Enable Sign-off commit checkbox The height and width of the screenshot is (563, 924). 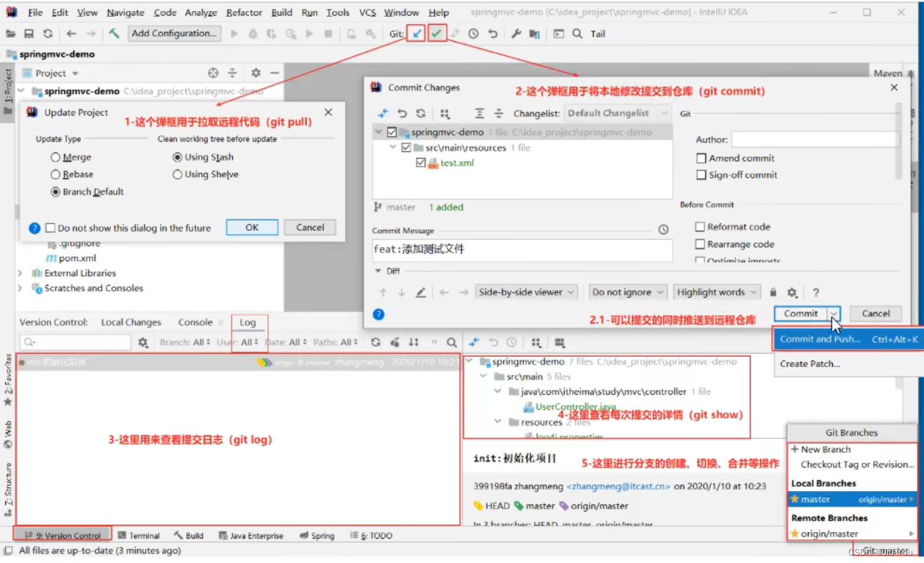(x=701, y=175)
